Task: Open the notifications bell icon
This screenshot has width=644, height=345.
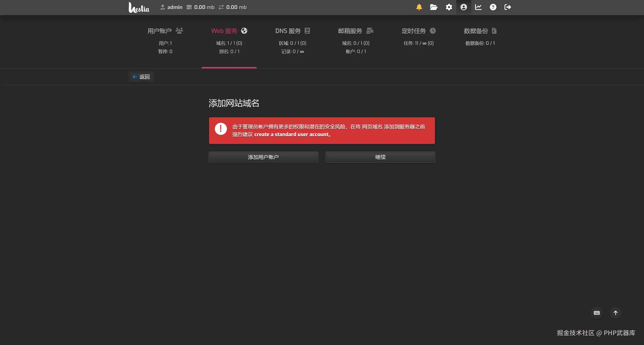Action: point(419,7)
